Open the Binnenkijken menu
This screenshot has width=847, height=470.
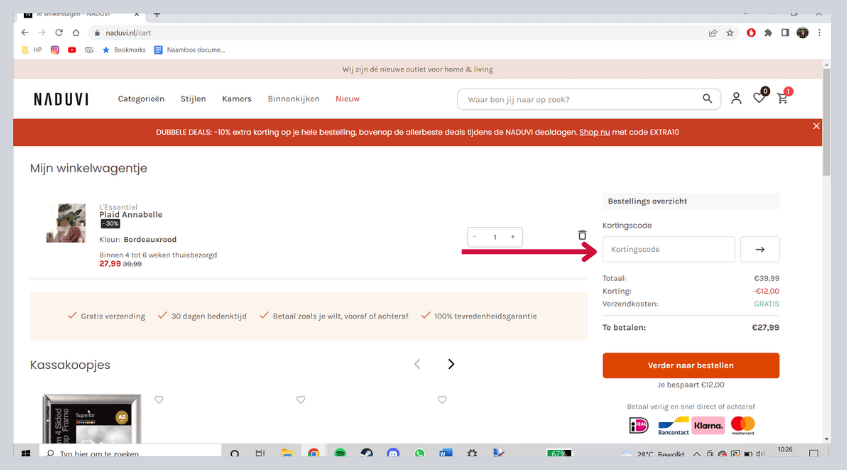click(293, 99)
